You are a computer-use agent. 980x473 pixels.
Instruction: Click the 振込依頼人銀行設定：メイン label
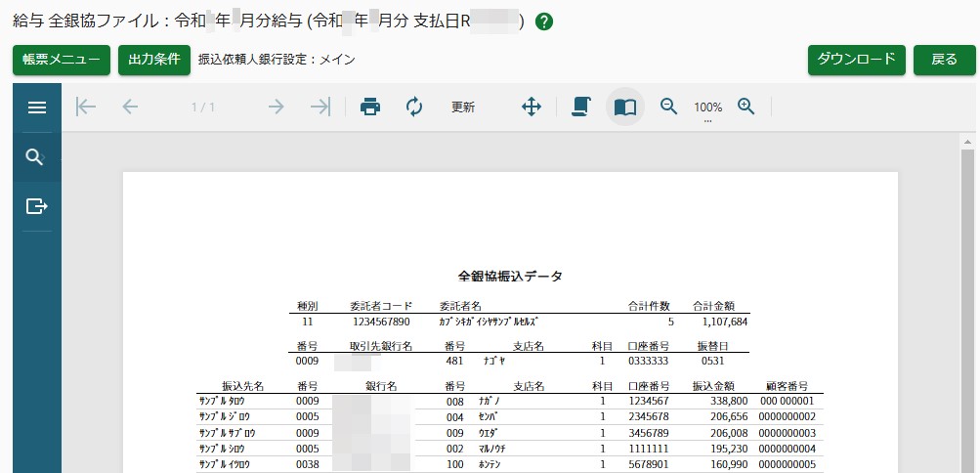[x=277, y=60]
